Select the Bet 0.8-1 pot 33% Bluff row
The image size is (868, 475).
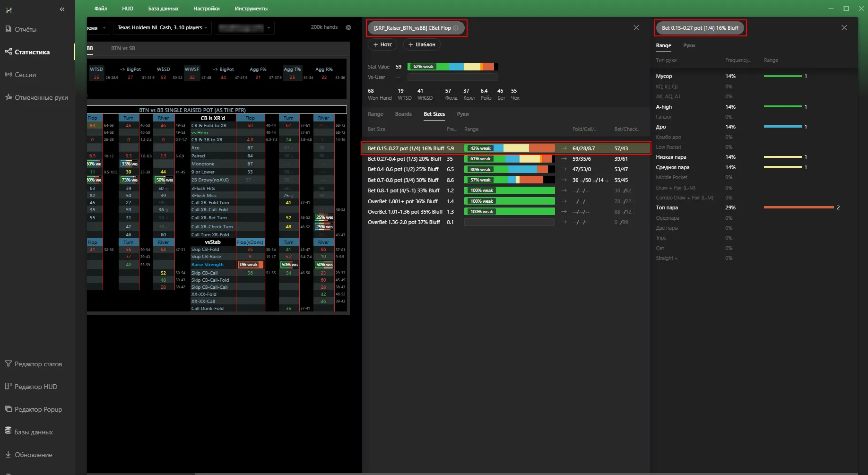pos(506,190)
